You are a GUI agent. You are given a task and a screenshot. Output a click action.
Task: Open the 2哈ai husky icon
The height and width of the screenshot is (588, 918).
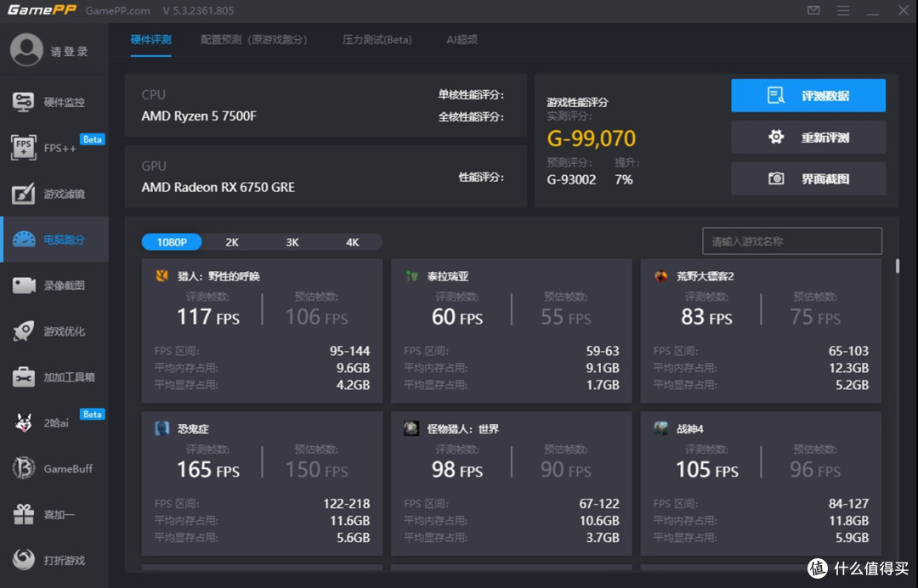click(24, 422)
